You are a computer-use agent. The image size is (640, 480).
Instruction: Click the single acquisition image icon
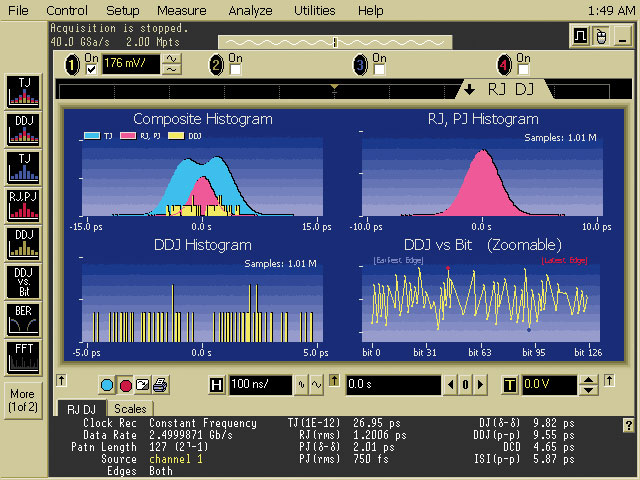[142, 385]
